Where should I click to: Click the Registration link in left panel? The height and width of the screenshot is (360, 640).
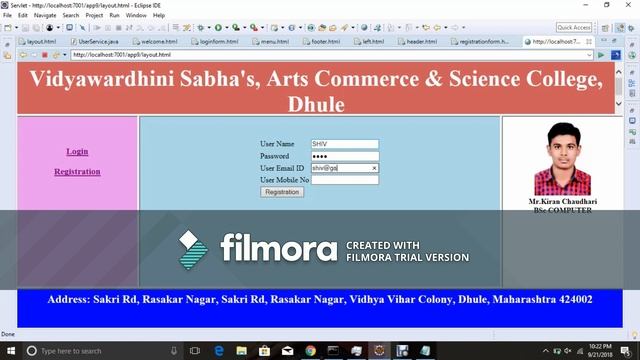coord(77,171)
